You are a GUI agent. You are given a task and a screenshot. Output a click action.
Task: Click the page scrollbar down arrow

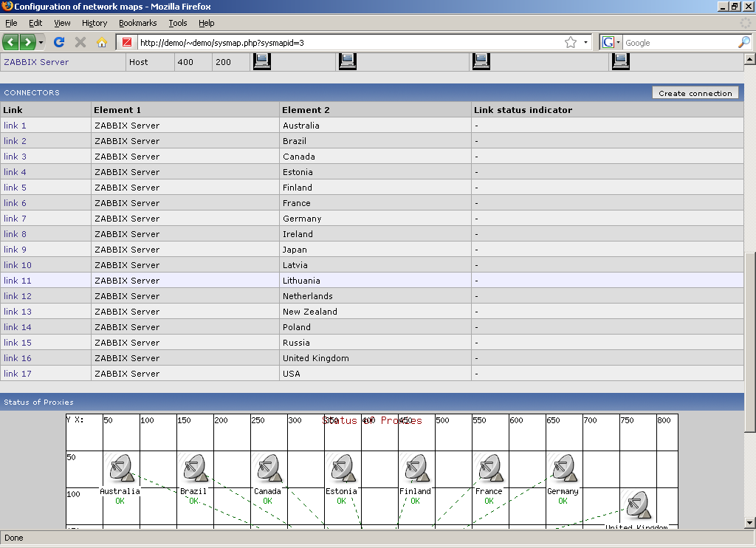(750, 522)
